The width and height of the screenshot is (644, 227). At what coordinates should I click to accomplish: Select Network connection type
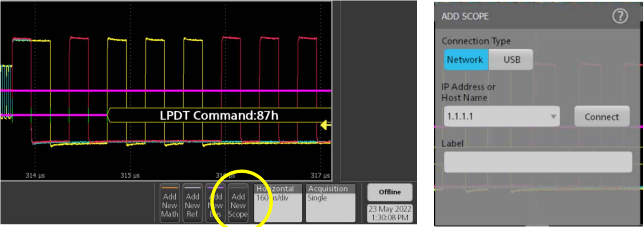[465, 60]
